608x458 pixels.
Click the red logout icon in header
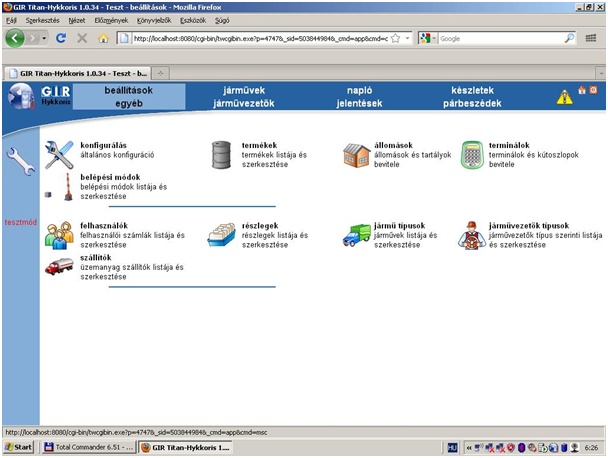[593, 90]
